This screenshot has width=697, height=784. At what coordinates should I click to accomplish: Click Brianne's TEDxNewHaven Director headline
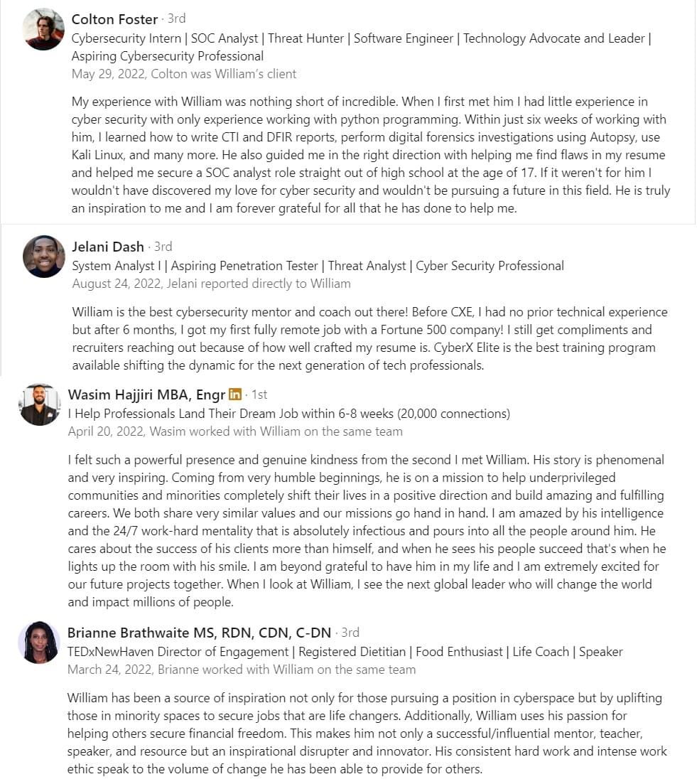[345, 652]
